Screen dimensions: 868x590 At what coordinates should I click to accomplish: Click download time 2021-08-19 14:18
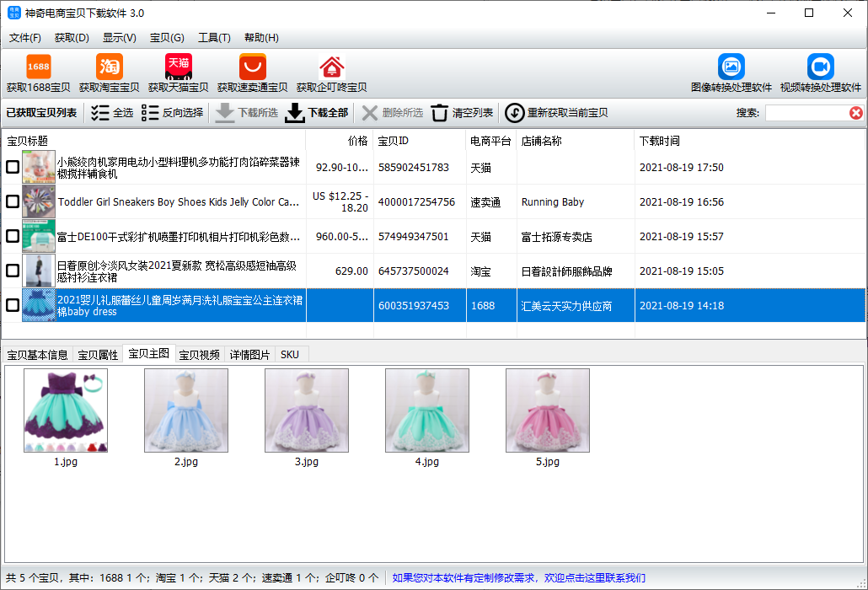click(x=682, y=305)
